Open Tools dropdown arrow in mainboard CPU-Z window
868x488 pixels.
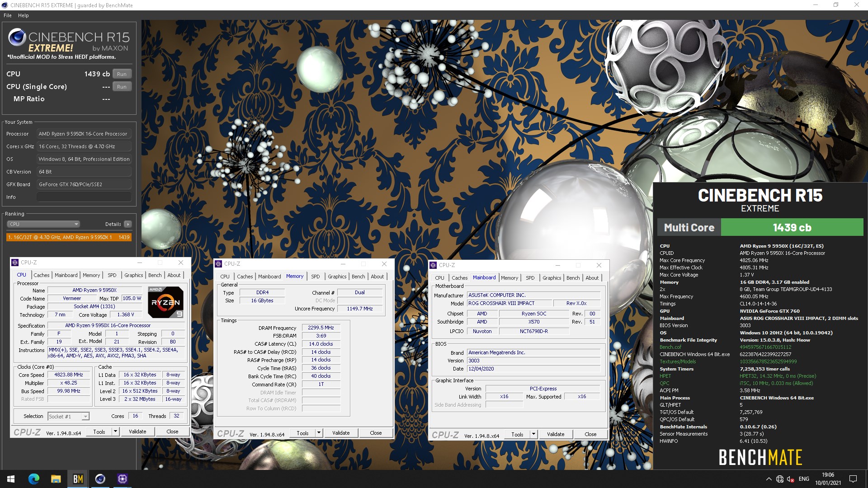point(533,435)
